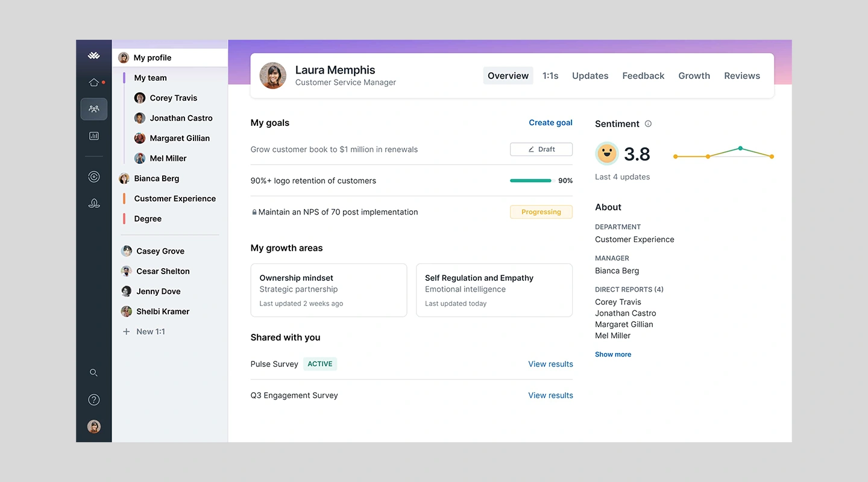Screen dimensions: 868x482
Task: Select the People icon in the sidebar
Action: click(93, 109)
